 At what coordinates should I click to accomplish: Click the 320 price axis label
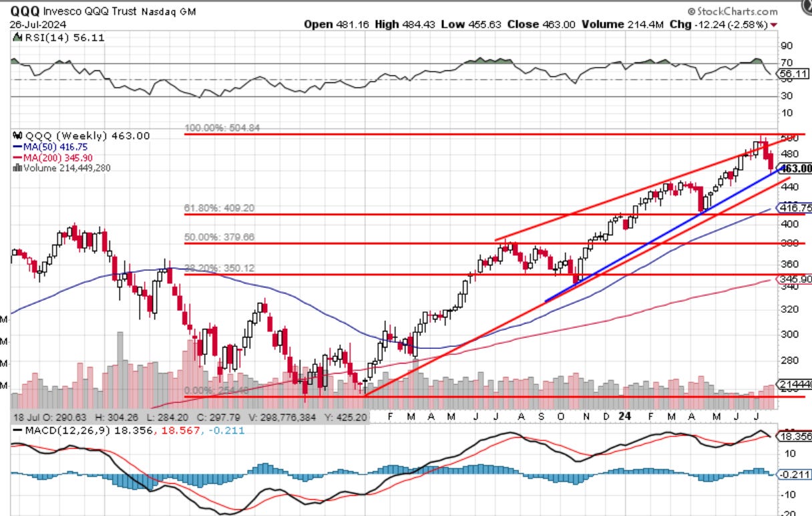[789, 309]
